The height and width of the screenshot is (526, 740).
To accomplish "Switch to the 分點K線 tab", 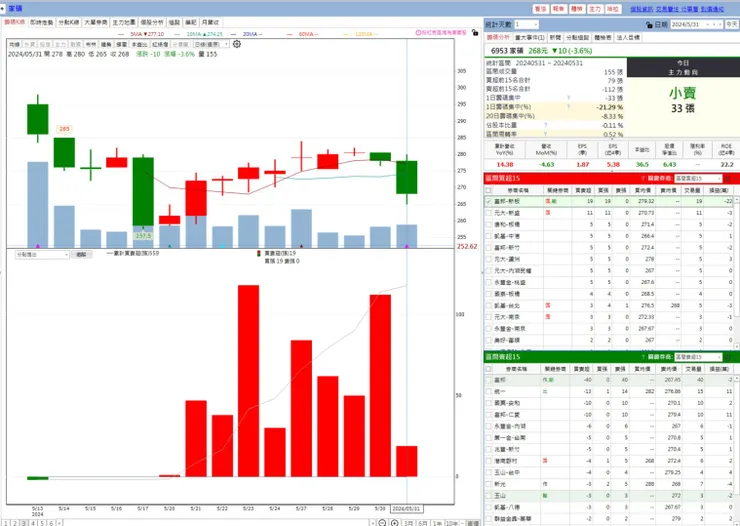I will pos(68,22).
